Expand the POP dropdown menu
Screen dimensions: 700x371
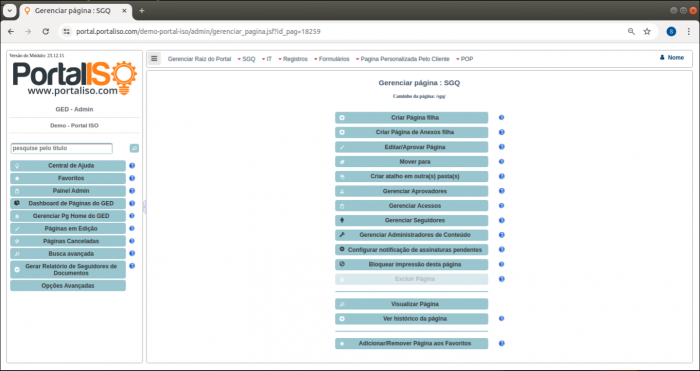pyautogui.click(x=465, y=59)
